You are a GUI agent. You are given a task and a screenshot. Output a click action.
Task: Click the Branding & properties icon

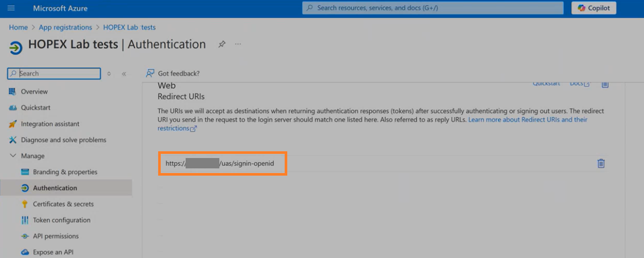(25, 172)
